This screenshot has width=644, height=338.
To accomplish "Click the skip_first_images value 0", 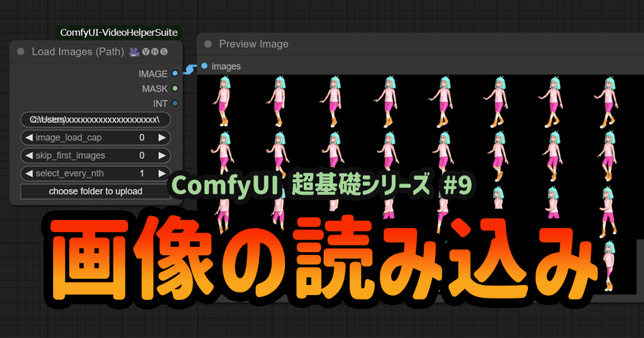I will (142, 156).
